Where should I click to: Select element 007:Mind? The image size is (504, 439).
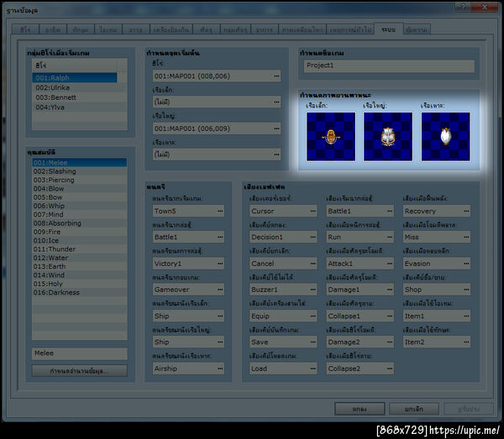pos(80,215)
